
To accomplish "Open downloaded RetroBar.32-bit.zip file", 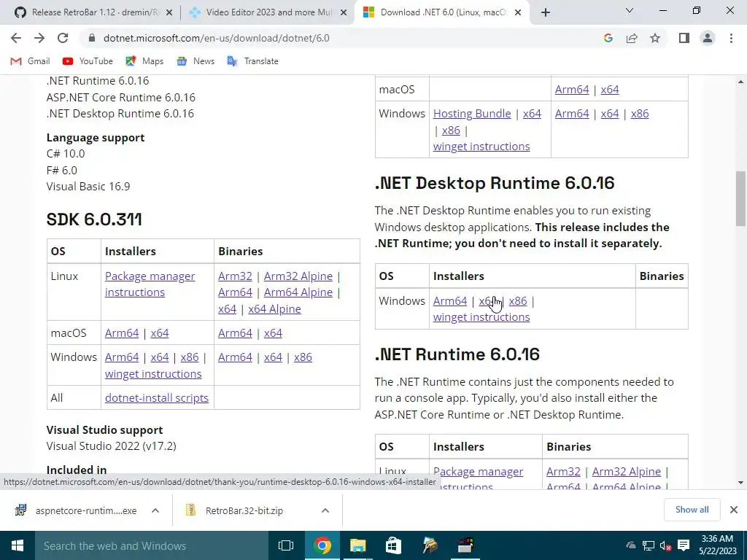I will (x=234, y=510).
